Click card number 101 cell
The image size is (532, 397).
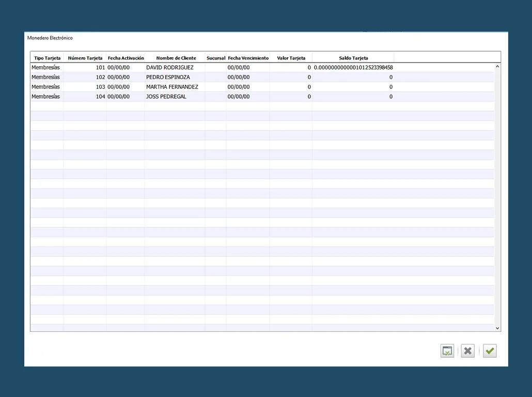pyautogui.click(x=100, y=68)
